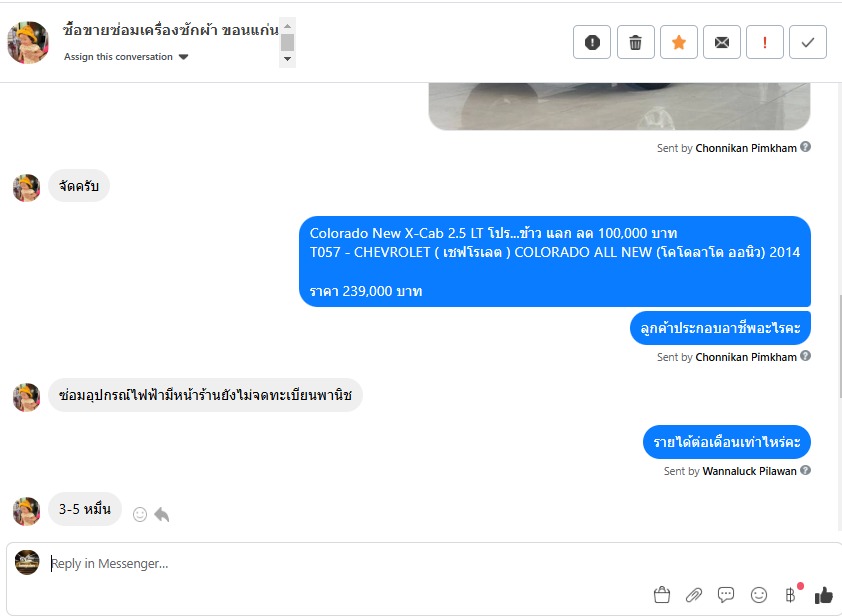Image resolution: width=842 pixels, height=616 pixels.
Task: Open the shopping bag icon
Action: point(662,595)
